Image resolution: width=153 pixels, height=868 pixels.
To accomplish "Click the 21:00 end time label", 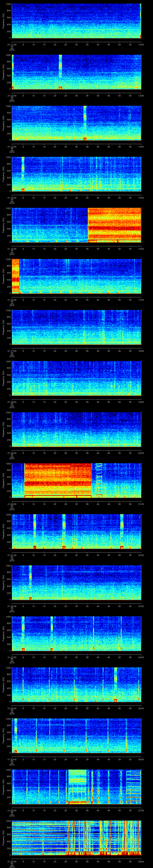I will (141, 504).
